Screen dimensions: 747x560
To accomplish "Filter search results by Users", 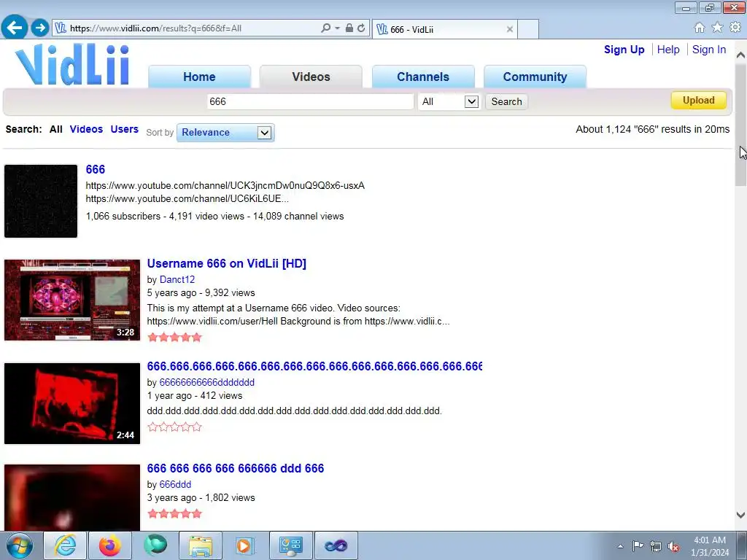I will point(124,129).
